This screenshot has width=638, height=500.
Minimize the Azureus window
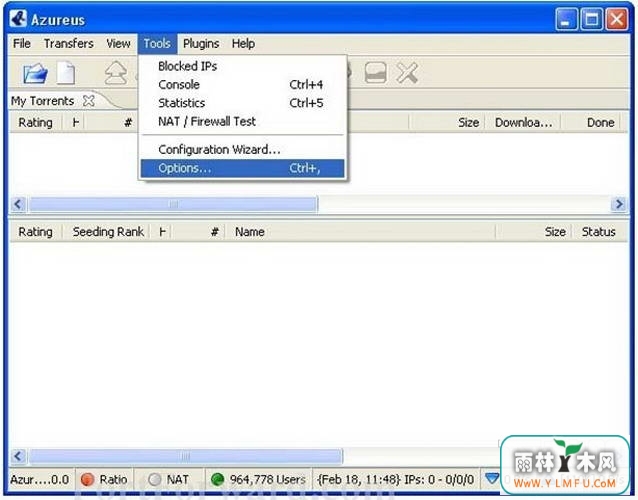click(x=566, y=19)
